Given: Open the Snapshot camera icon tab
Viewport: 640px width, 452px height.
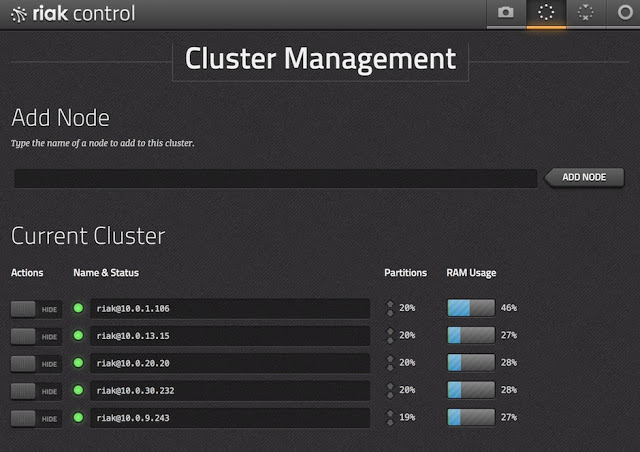Looking at the screenshot, I should pyautogui.click(x=507, y=13).
